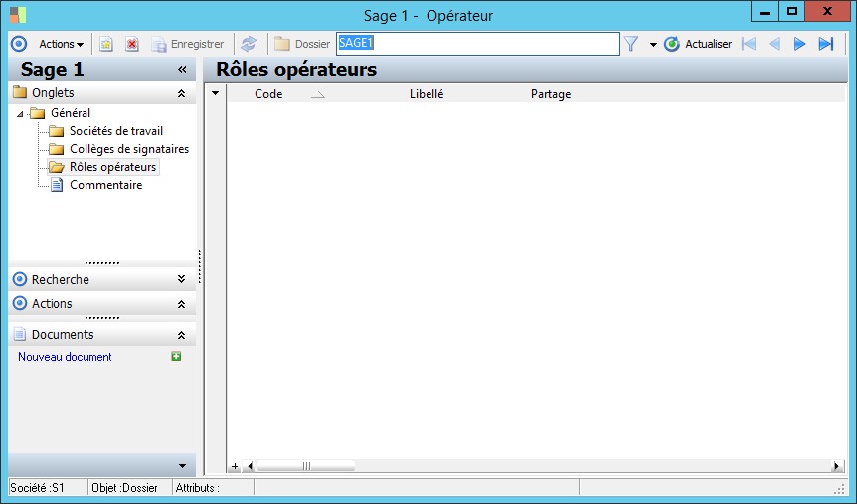857x504 pixels.
Task: Click the Dossier folder button
Action: (x=301, y=44)
